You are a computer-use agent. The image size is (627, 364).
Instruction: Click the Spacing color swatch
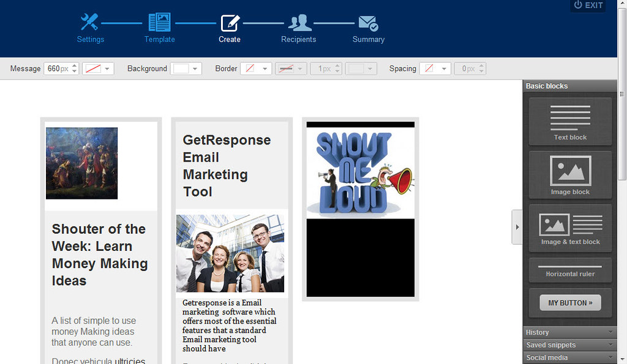tap(429, 69)
